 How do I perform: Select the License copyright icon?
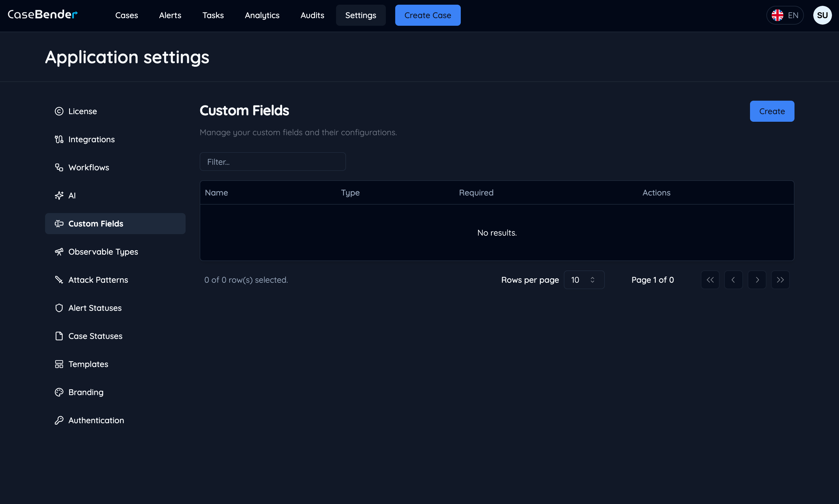[59, 111]
